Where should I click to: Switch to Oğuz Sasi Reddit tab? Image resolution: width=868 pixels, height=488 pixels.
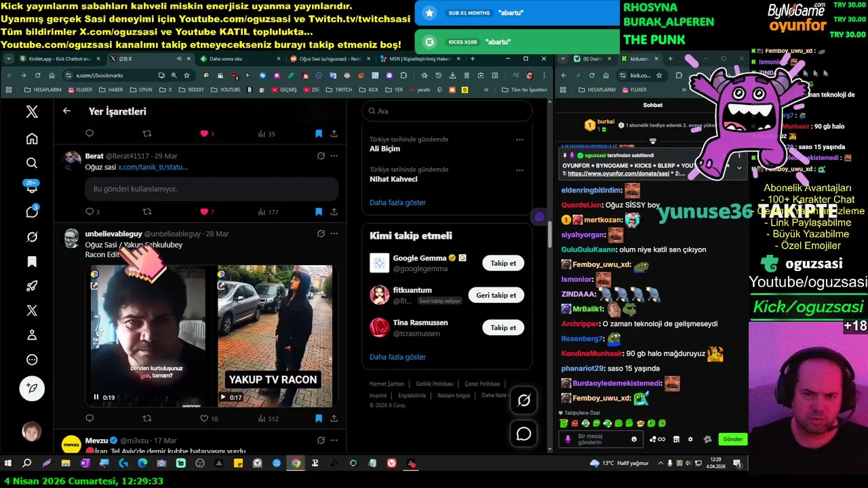[x=330, y=59]
